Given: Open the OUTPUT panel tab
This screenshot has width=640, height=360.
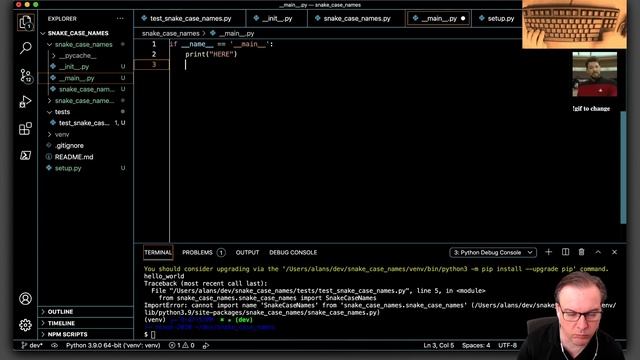Looking at the screenshot, I should 247,253.
